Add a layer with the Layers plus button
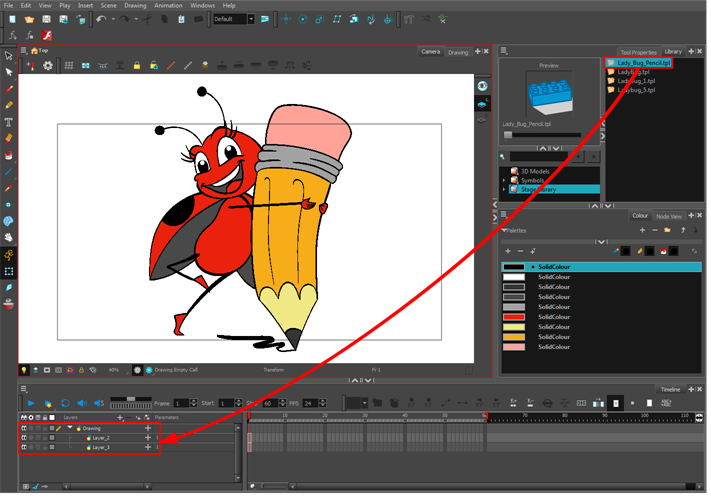Screen dimensions: 711x498 [x=120, y=417]
